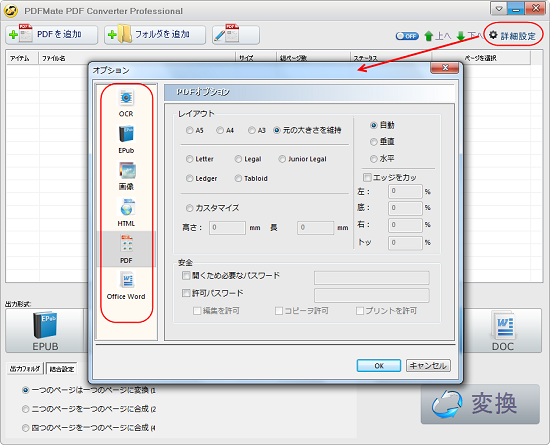
Task: Choose DOC as output format
Action: click(502, 331)
